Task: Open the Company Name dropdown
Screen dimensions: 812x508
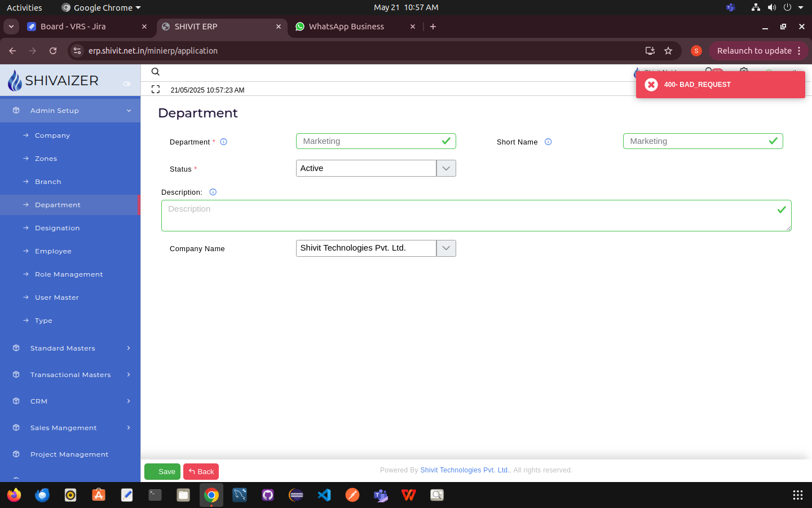Action: [x=445, y=248]
